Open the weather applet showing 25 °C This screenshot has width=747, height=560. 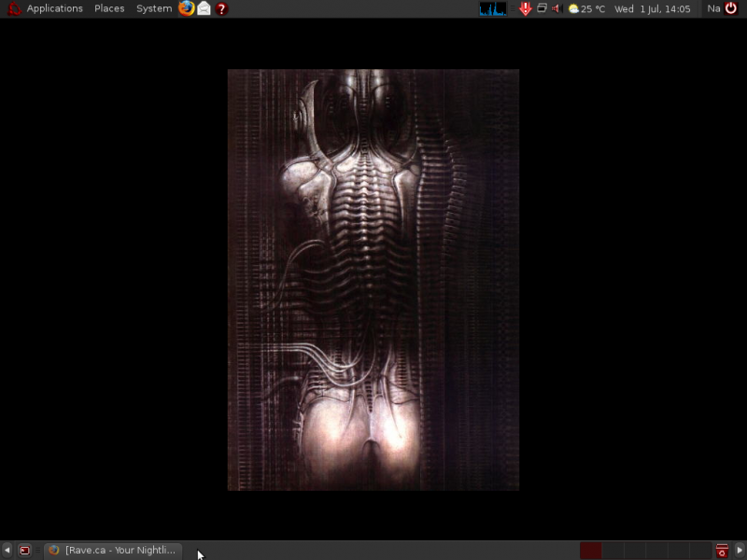(x=587, y=8)
